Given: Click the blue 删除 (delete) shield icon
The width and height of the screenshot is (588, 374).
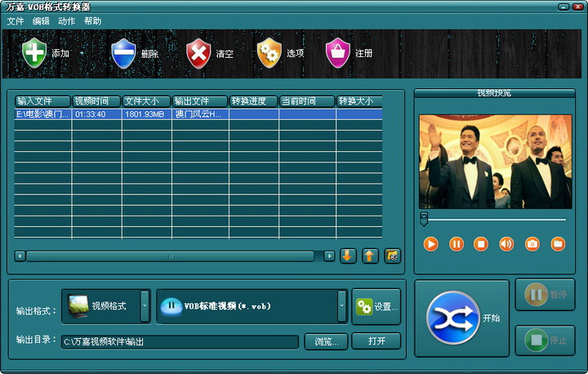Looking at the screenshot, I should [x=123, y=53].
